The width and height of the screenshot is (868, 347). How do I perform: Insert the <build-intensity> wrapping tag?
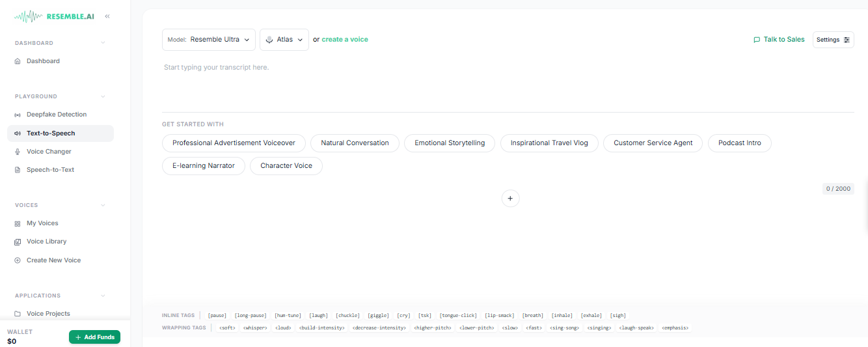point(322,328)
